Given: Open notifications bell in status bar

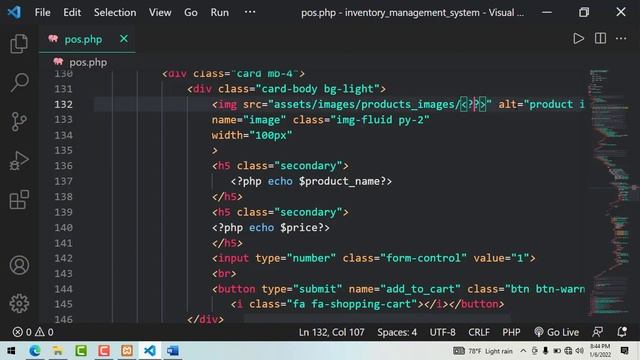Looking at the screenshot, I should (x=622, y=332).
